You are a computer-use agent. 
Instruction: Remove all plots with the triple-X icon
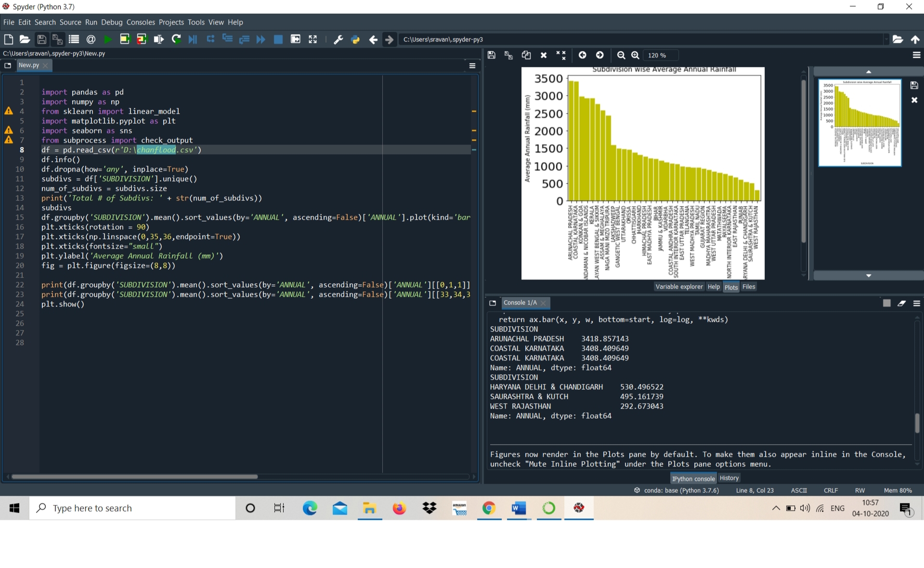[561, 55]
